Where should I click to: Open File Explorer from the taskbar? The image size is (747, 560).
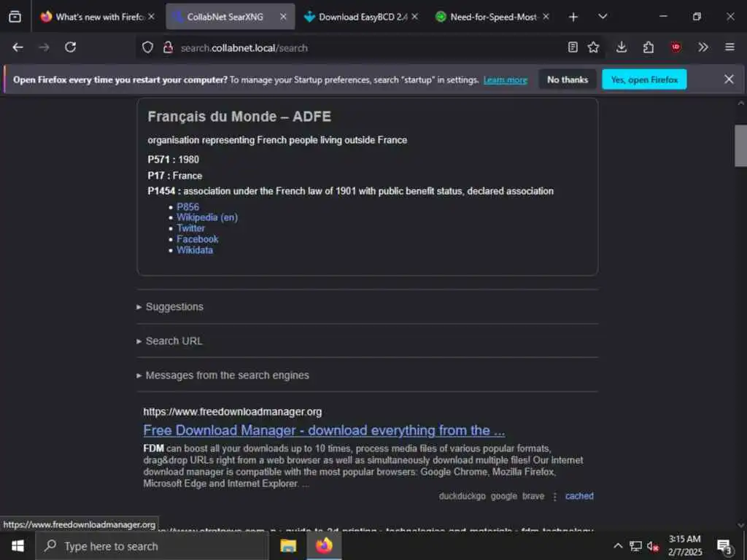(287, 545)
